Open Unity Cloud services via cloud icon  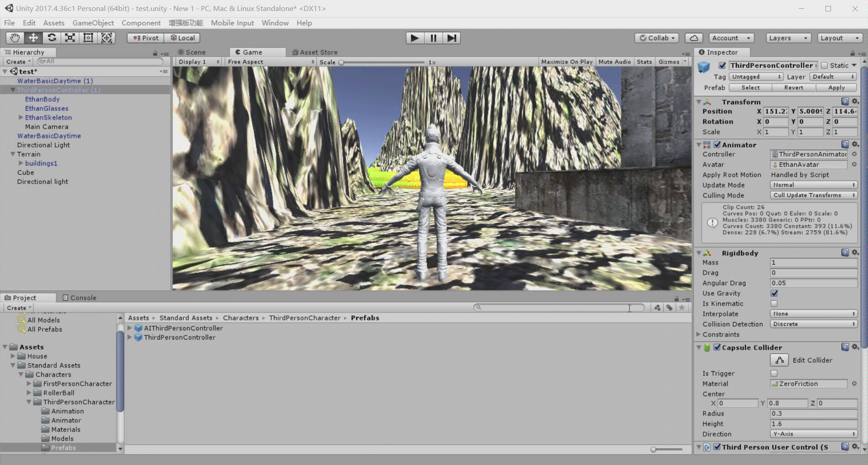coord(694,38)
